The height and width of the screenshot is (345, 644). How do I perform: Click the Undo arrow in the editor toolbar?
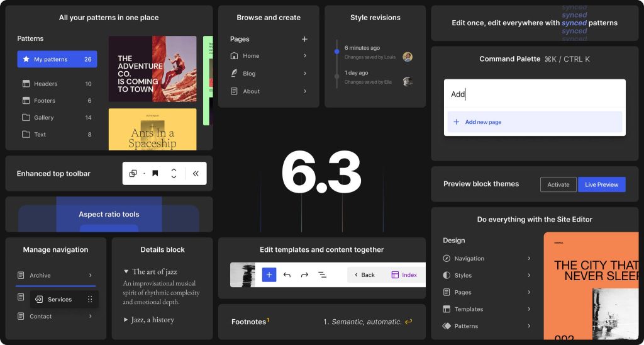[287, 274]
